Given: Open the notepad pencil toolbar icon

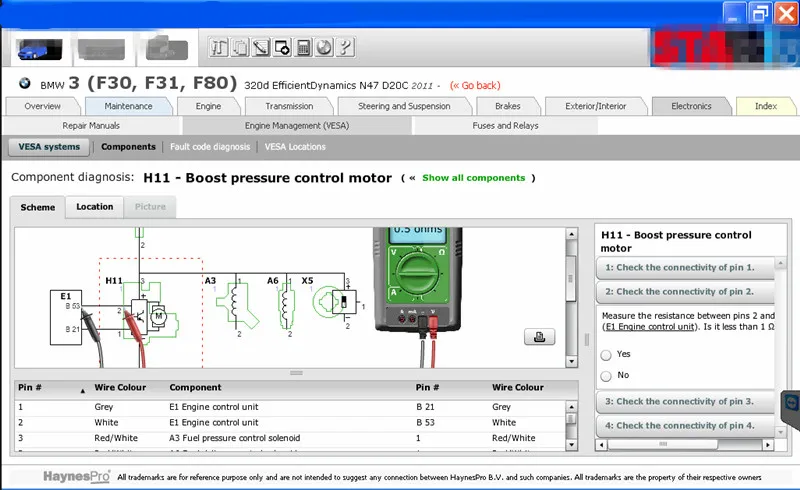Looking at the screenshot, I should pos(261,47).
